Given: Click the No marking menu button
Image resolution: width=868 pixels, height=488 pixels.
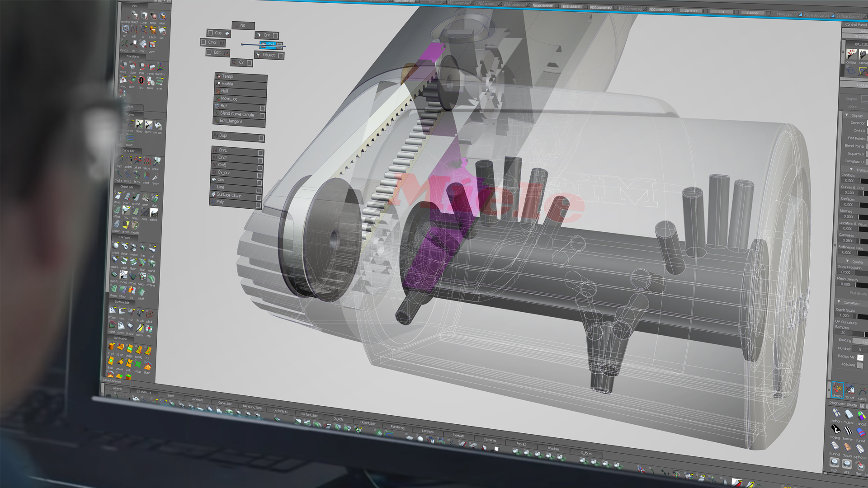Looking at the screenshot, I should [243, 25].
